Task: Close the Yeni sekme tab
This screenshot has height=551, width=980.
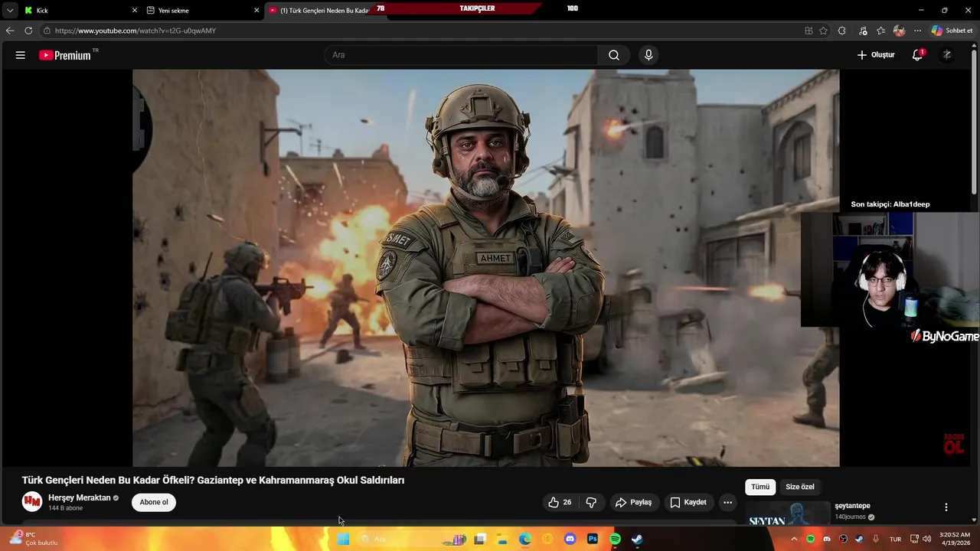Action: pyautogui.click(x=256, y=10)
